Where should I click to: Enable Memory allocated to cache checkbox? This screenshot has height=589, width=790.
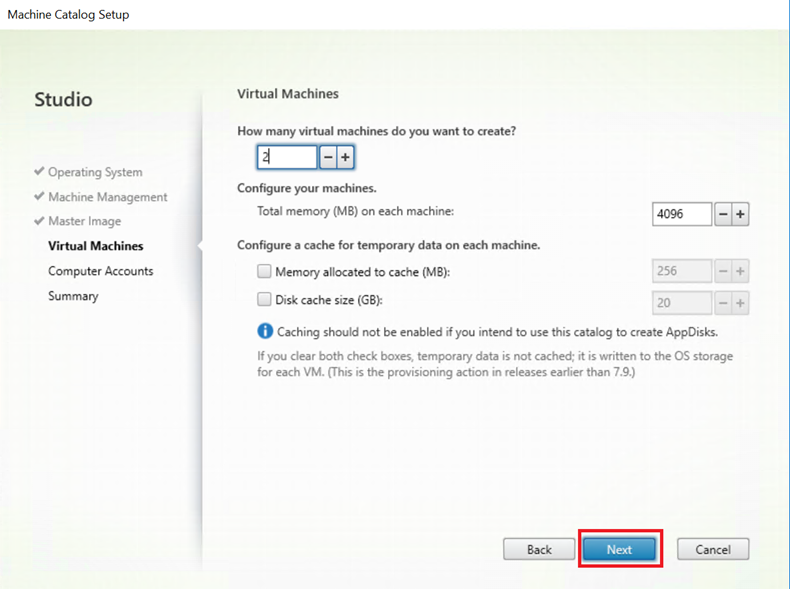264,272
